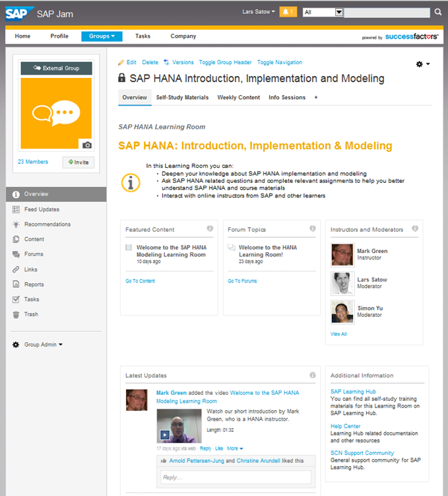Image resolution: width=448 pixels, height=496 pixels.
Task: Open Arnold Pettersen-Jung profile link
Action: pos(197,461)
